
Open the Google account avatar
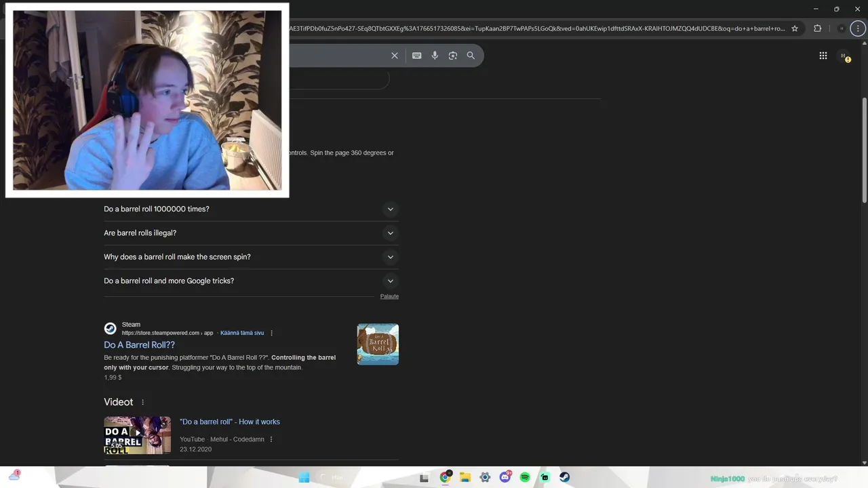pos(844,56)
